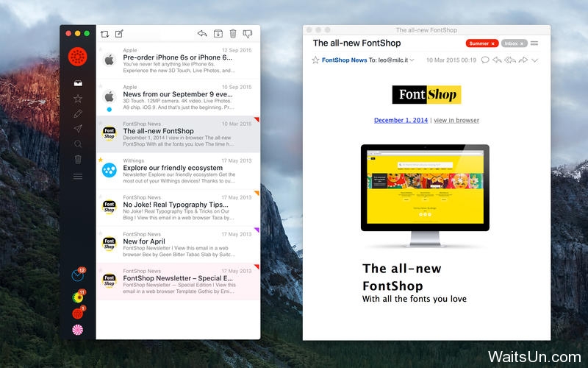Switch to pink striped account icon

coord(78,330)
